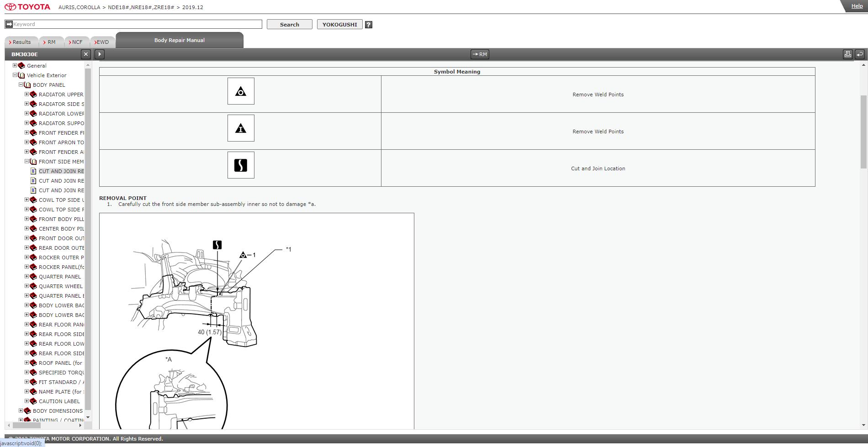Print the current manual page
Image resolution: width=868 pixels, height=447 pixels.
click(847, 54)
